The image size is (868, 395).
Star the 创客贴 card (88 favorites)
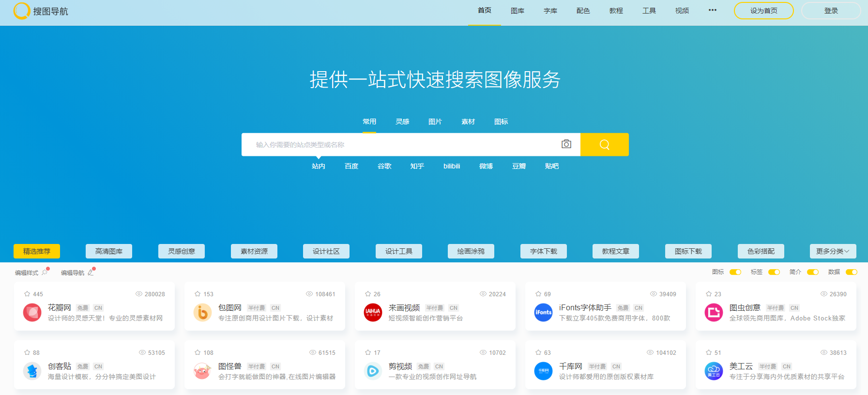pos(27,352)
